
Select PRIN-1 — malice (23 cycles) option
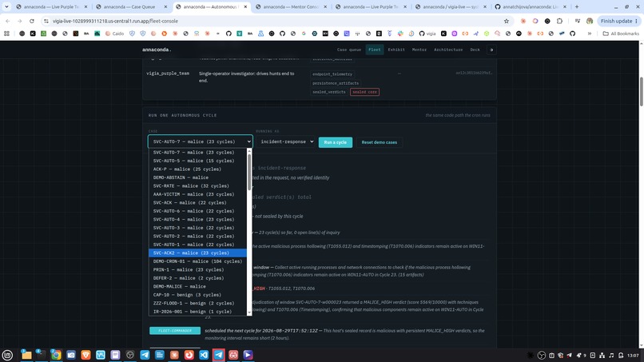click(x=198, y=270)
